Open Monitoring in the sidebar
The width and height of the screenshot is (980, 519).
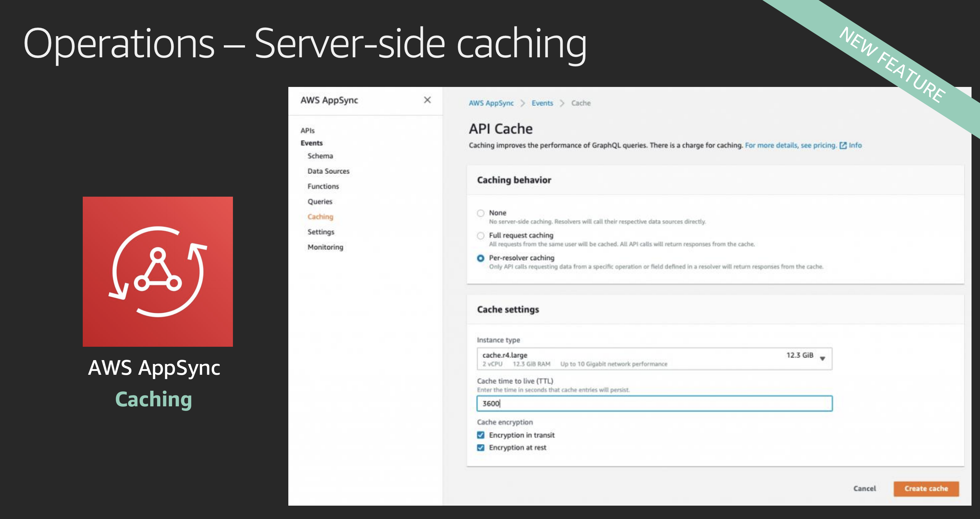pyautogui.click(x=325, y=247)
